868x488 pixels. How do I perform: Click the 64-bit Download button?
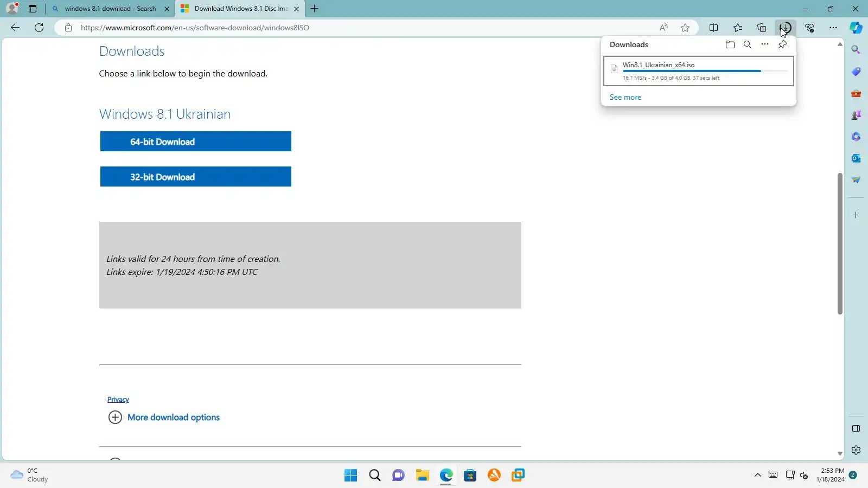[196, 142]
